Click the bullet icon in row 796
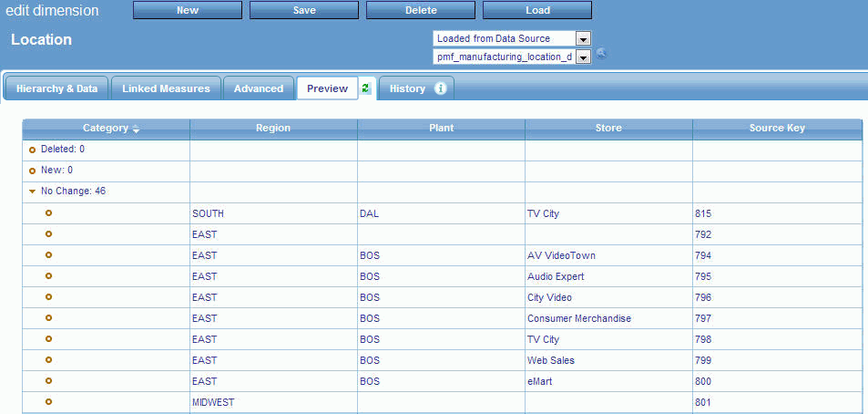 point(48,297)
